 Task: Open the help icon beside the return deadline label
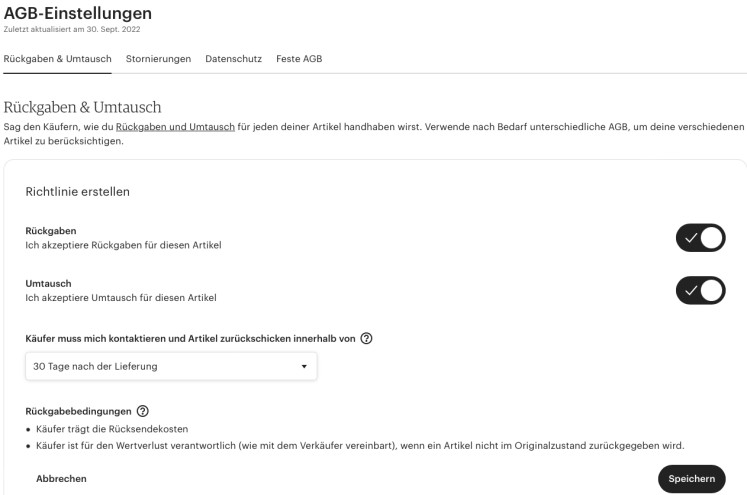[366, 339]
